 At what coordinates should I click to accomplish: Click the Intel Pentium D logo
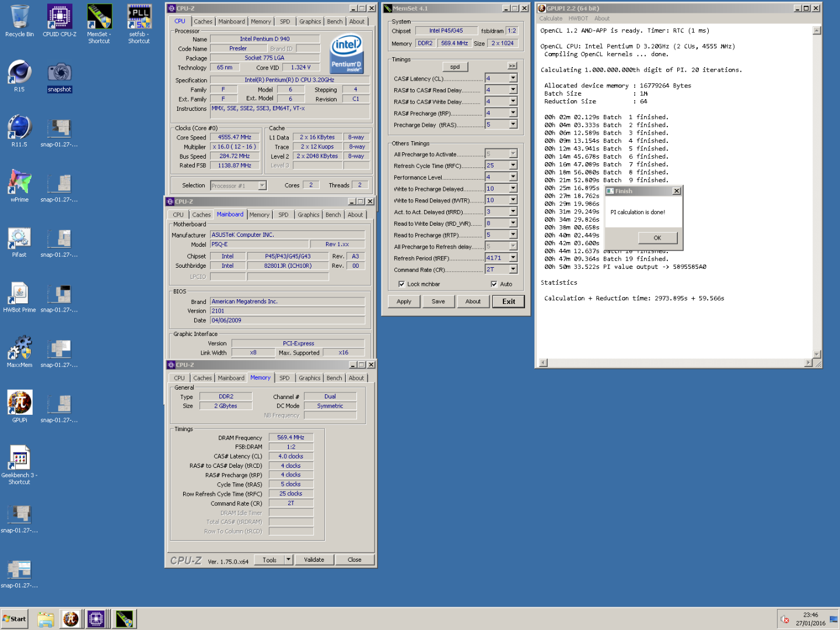[x=346, y=53]
